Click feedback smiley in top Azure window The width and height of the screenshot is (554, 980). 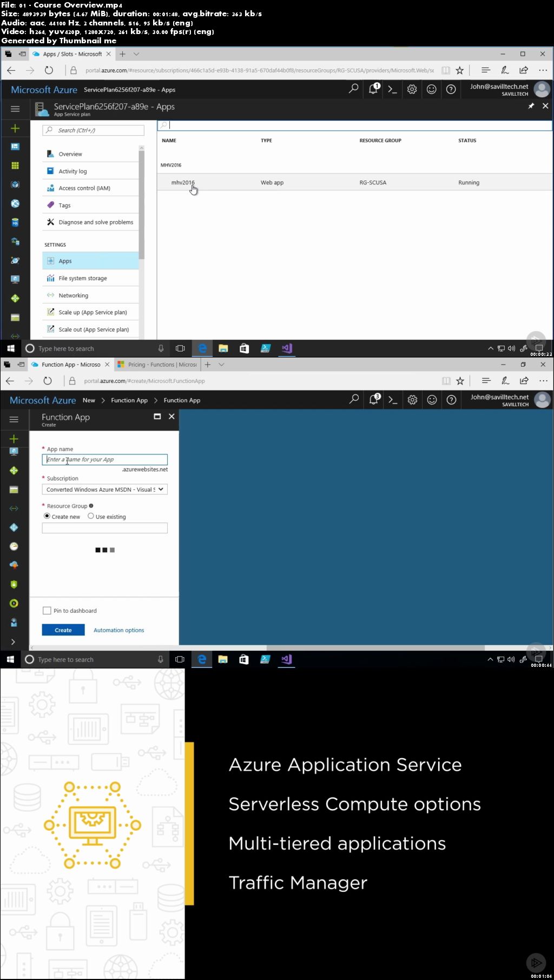click(x=431, y=89)
